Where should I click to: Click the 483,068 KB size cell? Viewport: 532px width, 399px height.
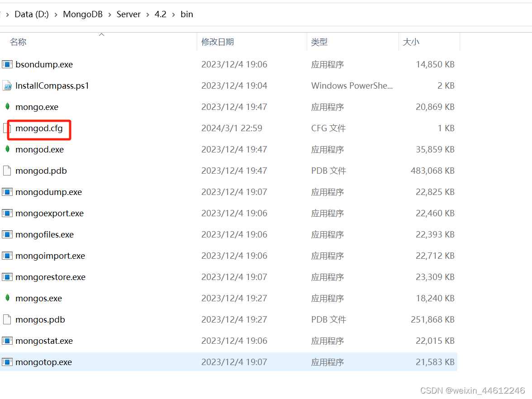click(432, 171)
